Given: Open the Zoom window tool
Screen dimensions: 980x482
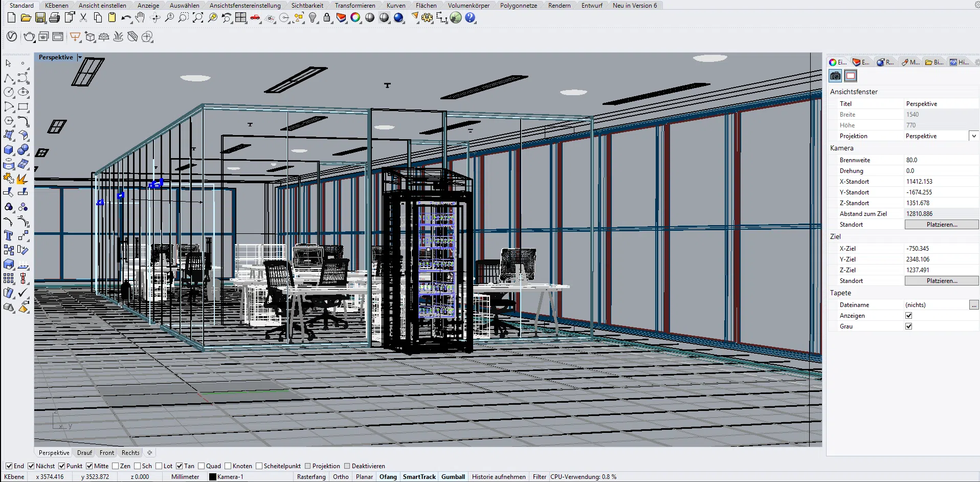Looking at the screenshot, I should [x=184, y=17].
